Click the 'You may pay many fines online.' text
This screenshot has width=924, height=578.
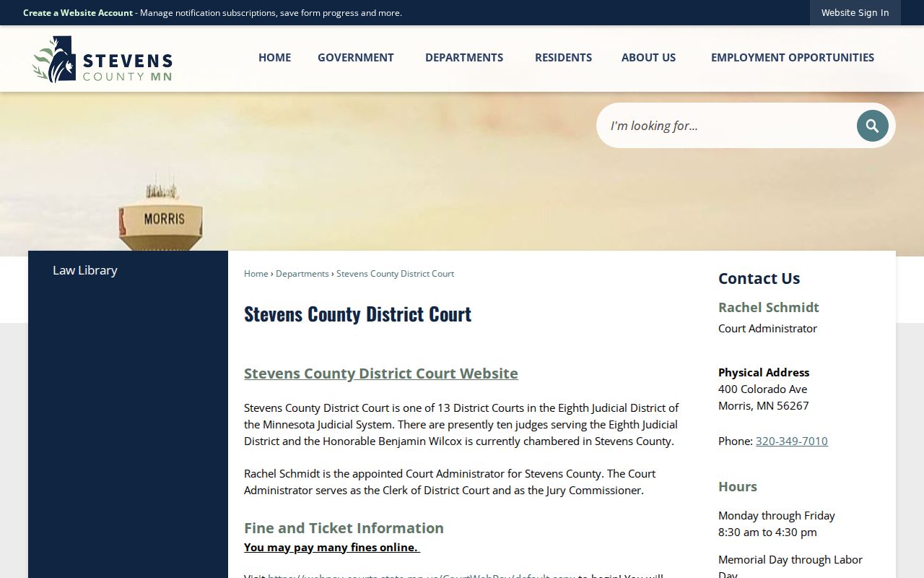tap(332, 548)
